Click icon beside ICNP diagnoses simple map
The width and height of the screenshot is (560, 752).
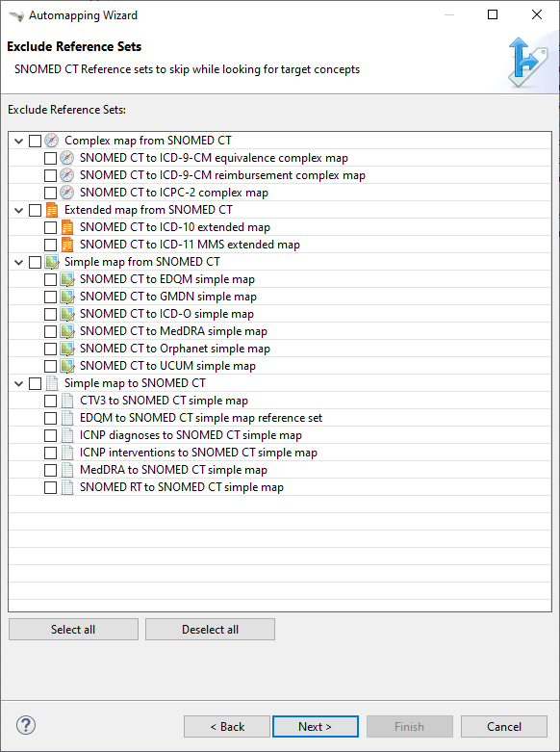(67, 435)
